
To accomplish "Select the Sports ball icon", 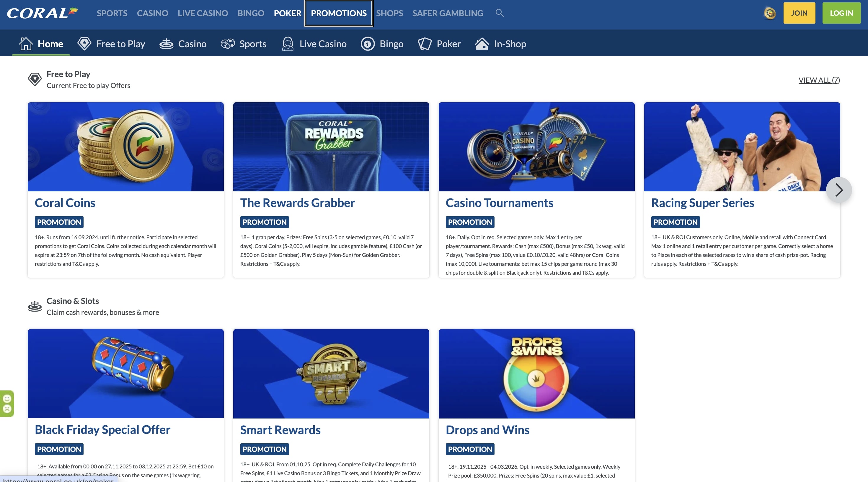I will click(x=228, y=43).
